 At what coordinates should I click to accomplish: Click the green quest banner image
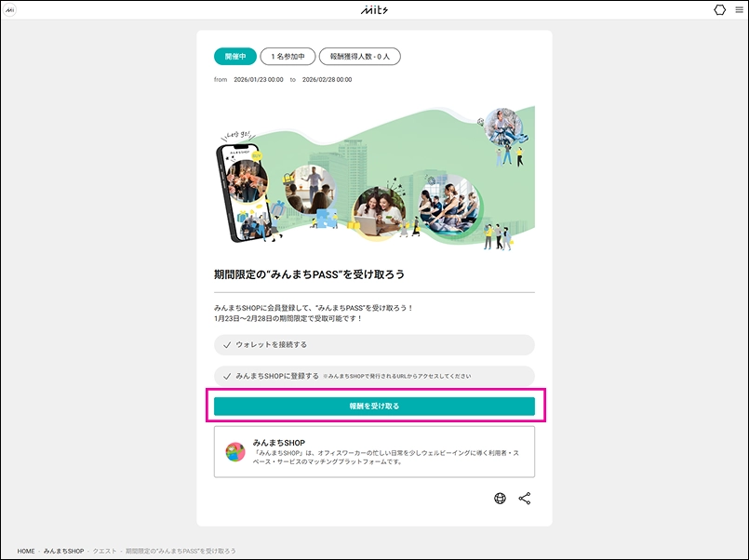click(374, 175)
